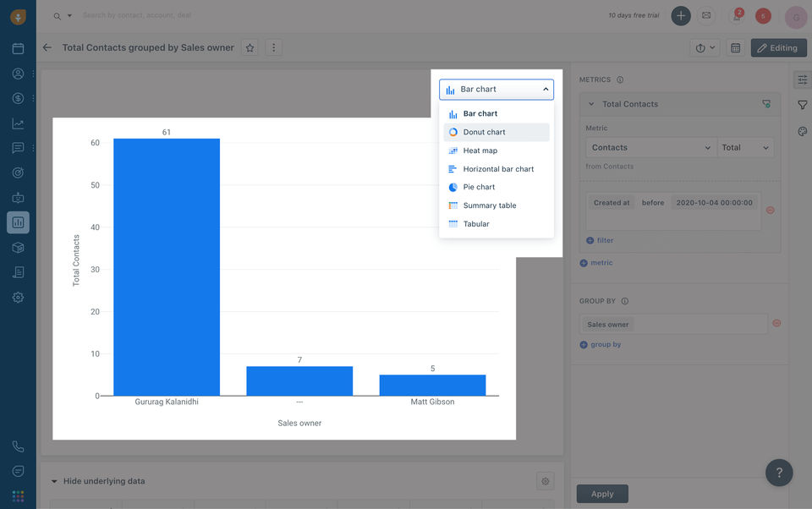Open the email envelope icon
812x509 pixels.
click(706, 15)
